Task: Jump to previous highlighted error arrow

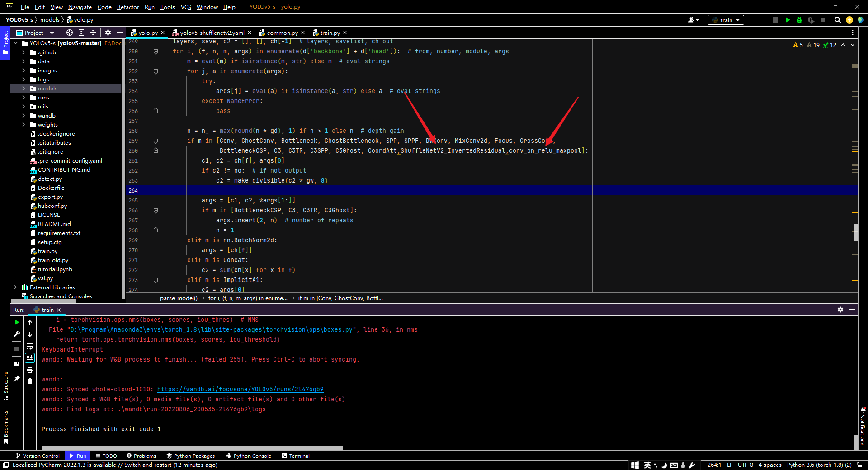Action: [x=843, y=45]
